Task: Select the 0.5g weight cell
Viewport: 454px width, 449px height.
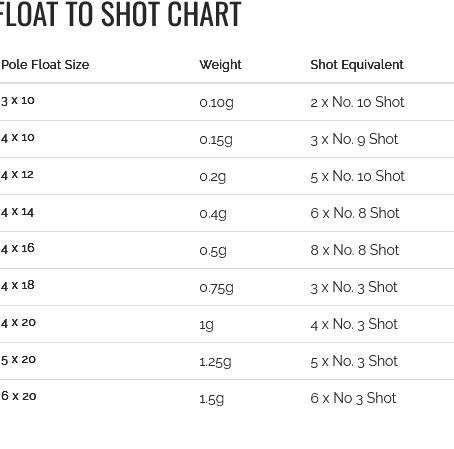Action: pos(213,250)
